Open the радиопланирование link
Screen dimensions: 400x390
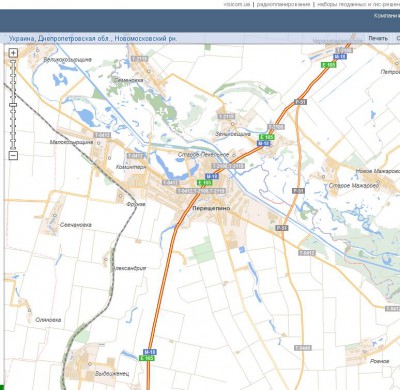(283, 4)
